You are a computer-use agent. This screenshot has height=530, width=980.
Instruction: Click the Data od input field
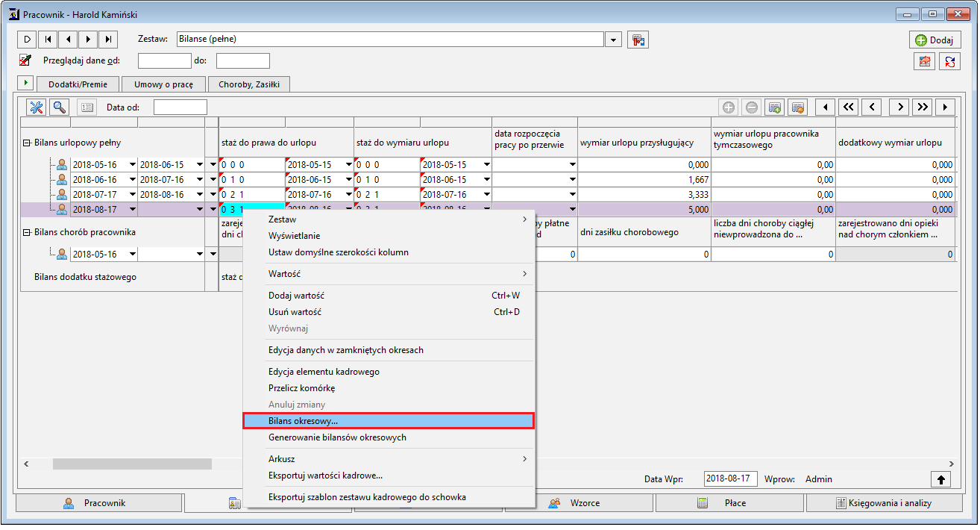(180, 107)
